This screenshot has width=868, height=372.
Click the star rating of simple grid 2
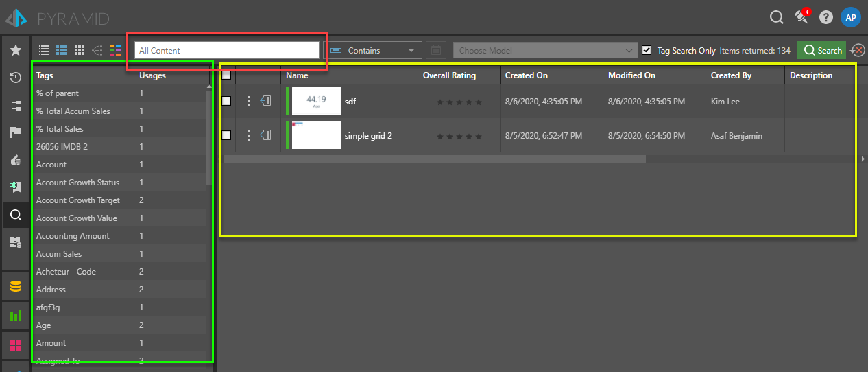(x=459, y=137)
